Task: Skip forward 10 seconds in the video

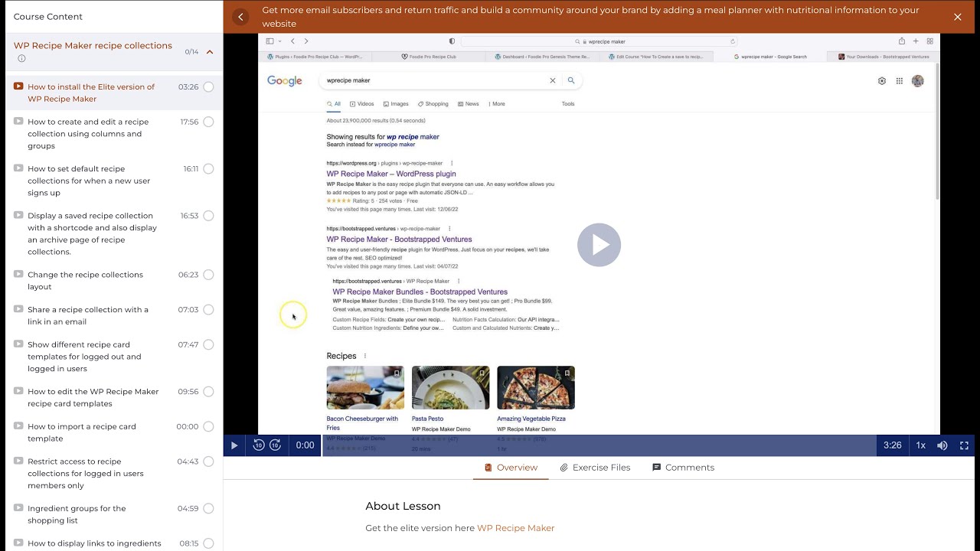Action: [x=276, y=445]
